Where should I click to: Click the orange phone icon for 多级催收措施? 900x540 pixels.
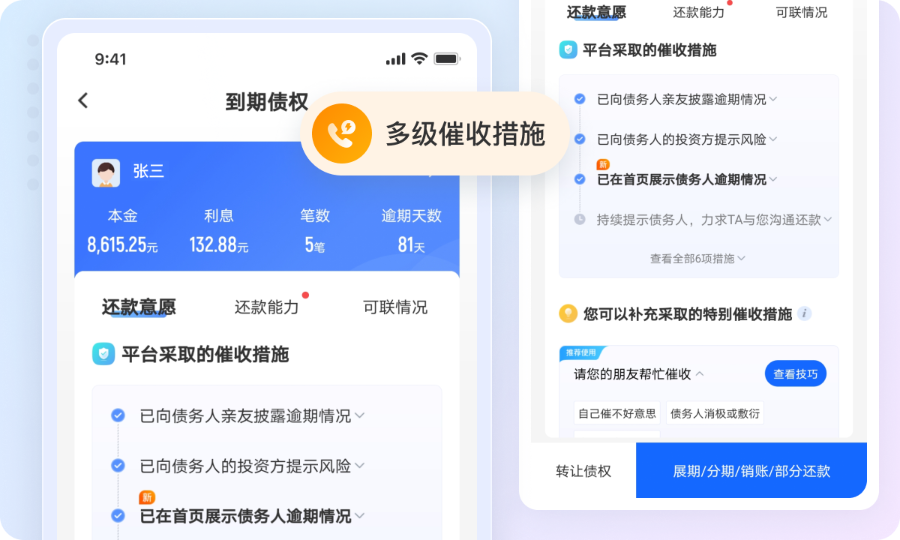tap(342, 133)
